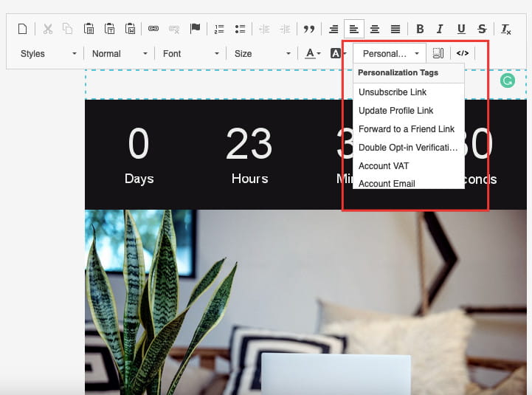Insert a bulleted list
Image resolution: width=532 pixels, height=395 pixels.
(241, 29)
